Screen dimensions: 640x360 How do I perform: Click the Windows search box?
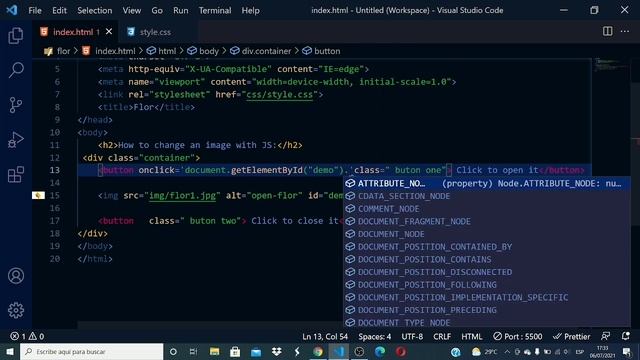click(91, 351)
